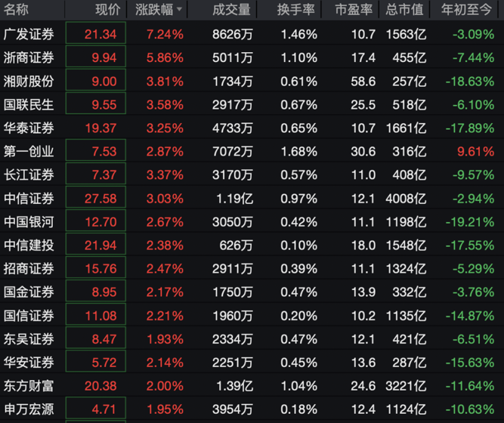
Task: Open 中信证券 stock details
Action: pyautogui.click(x=29, y=199)
